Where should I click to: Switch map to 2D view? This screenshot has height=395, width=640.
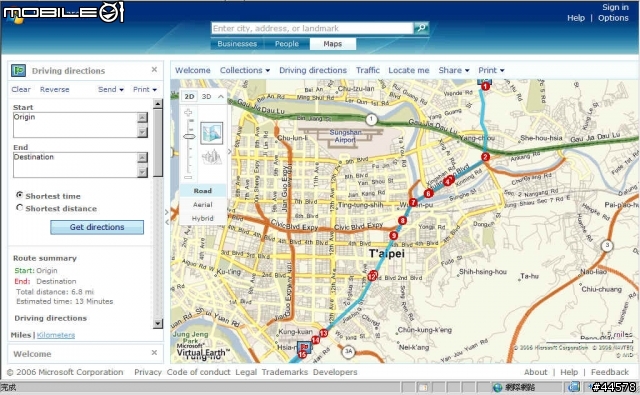click(189, 97)
